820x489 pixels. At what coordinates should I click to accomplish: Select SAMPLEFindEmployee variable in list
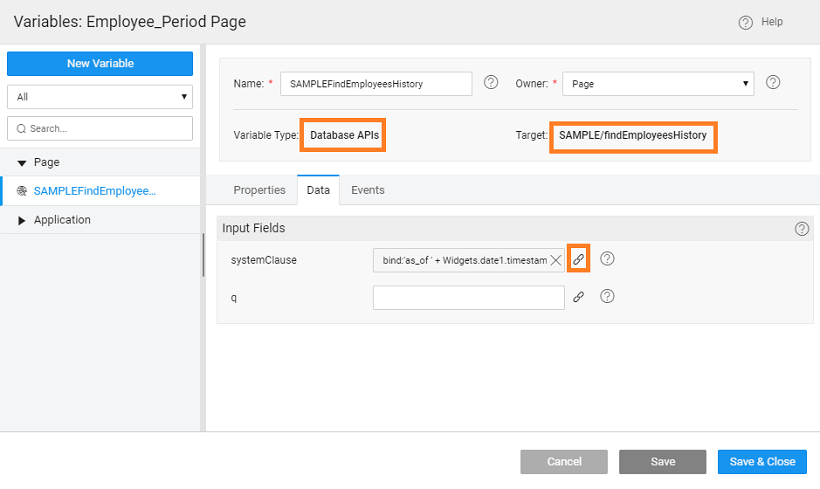click(x=94, y=191)
